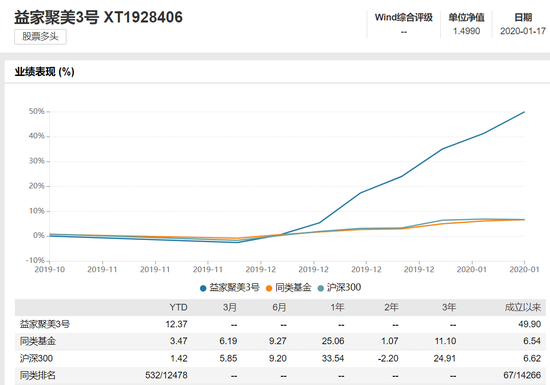Select the fund title 益家聚美3号 XT1928406

pos(98,17)
